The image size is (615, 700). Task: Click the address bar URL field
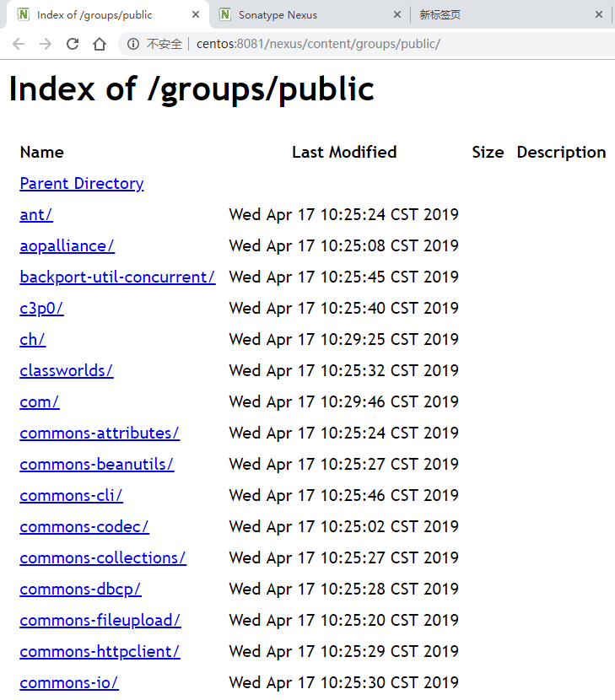pyautogui.click(x=337, y=44)
